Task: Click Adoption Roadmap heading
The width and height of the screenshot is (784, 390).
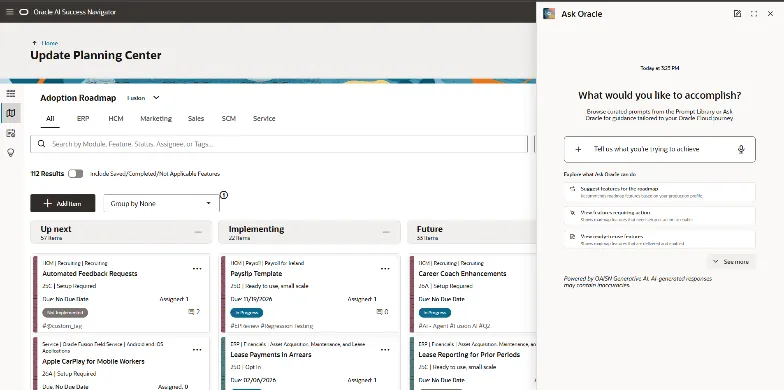Action: click(x=78, y=98)
